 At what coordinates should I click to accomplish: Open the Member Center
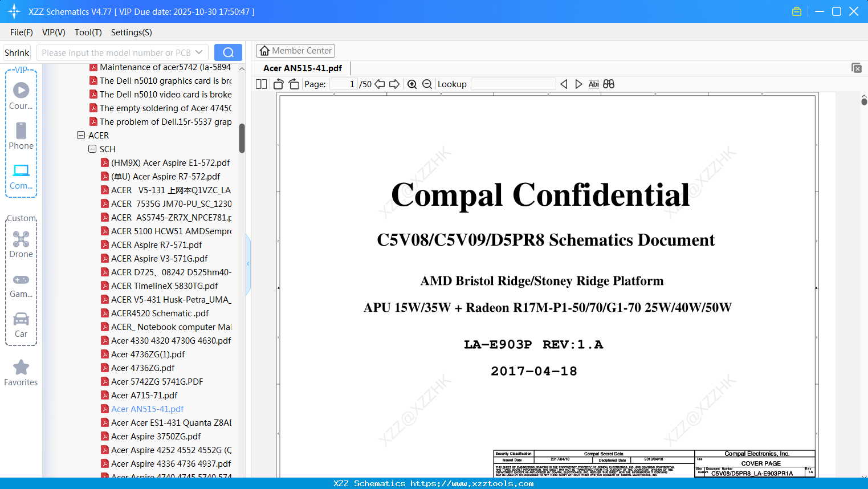point(295,51)
